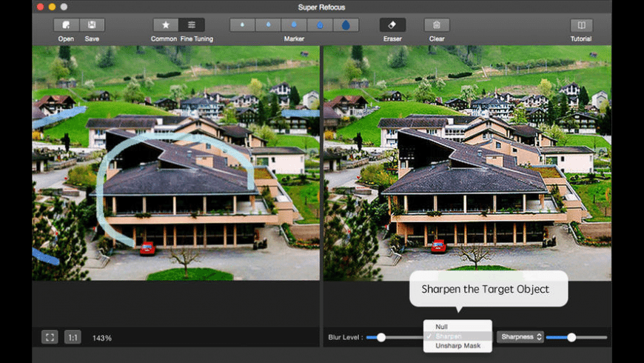Screen dimensions: 644x363
Task: Select the smallest marker size
Action: tap(242, 25)
